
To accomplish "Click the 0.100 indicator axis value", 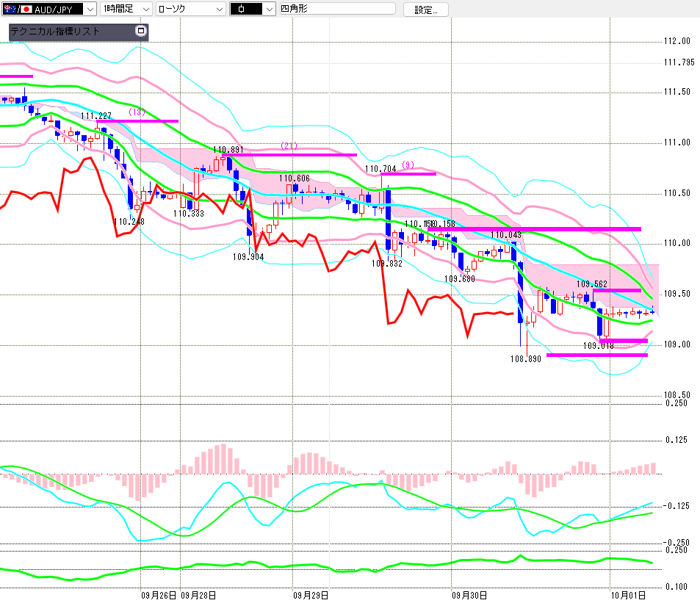I will [x=676, y=587].
